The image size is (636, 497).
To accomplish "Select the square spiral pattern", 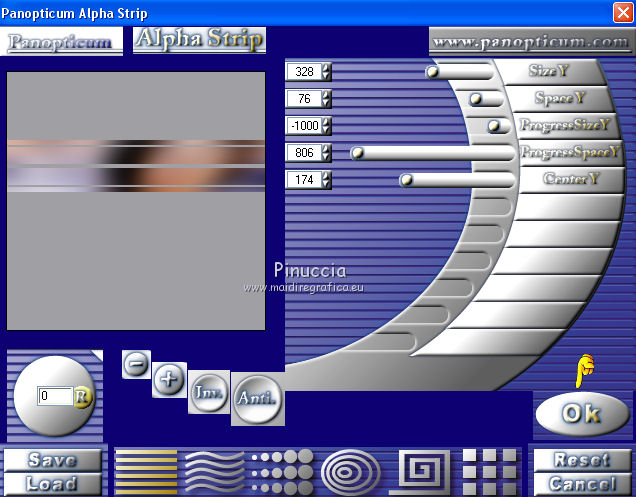I will point(421,472).
